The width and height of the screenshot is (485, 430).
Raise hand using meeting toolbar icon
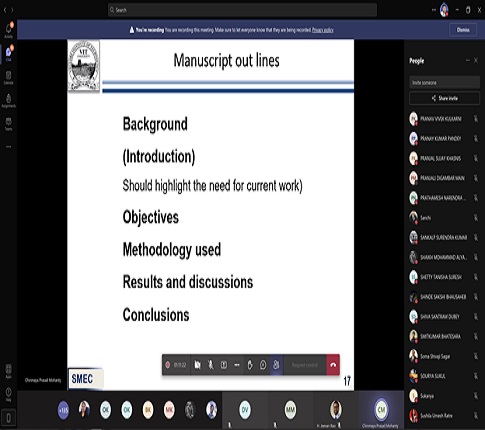[250, 365]
